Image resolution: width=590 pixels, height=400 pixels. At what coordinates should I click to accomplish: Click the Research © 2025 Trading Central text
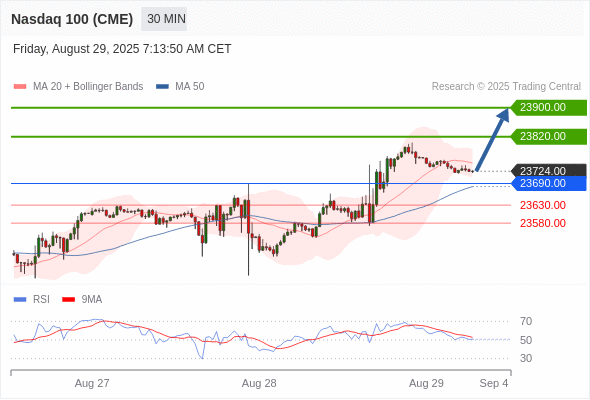[x=506, y=87]
